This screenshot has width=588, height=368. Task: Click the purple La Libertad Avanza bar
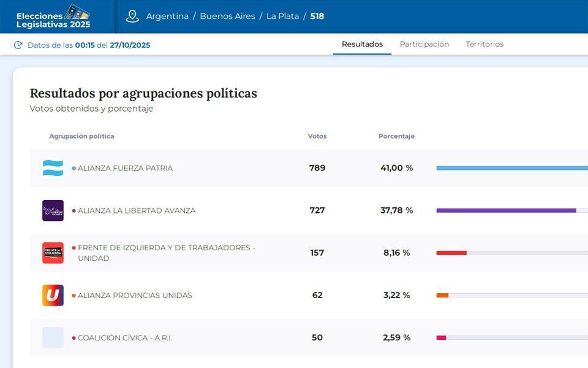click(506, 210)
